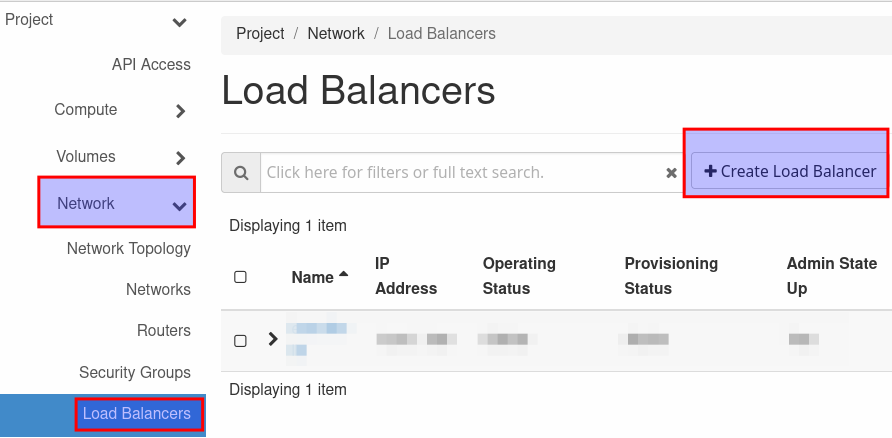Expand the Compute sidebar section

(180, 111)
